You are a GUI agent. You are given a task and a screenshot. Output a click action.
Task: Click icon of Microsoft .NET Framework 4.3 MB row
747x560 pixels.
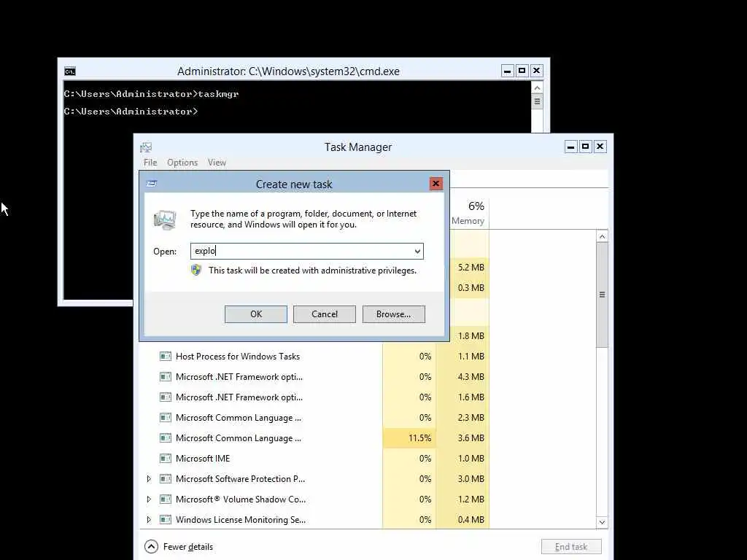coord(166,377)
